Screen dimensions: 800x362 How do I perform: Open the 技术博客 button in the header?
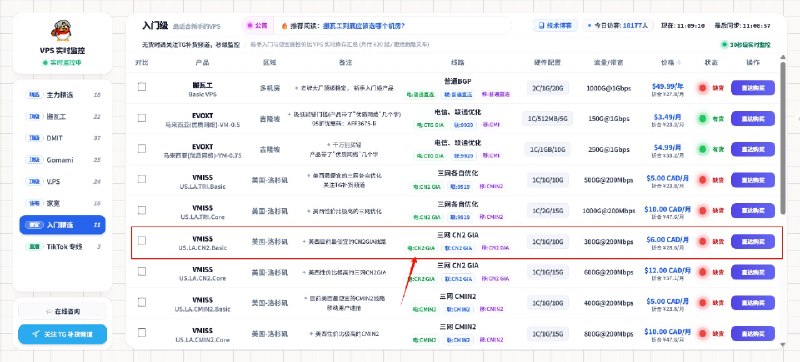(556, 25)
